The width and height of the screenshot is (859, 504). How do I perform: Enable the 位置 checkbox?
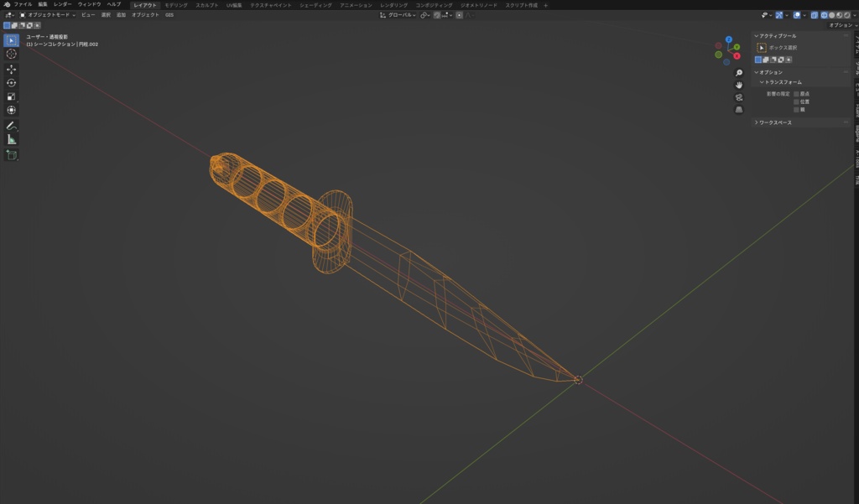pos(797,102)
